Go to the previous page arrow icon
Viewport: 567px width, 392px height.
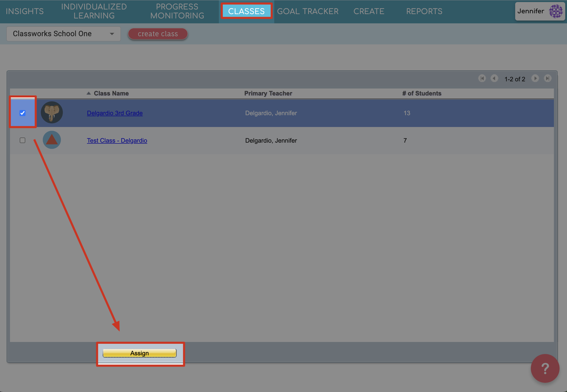494,79
